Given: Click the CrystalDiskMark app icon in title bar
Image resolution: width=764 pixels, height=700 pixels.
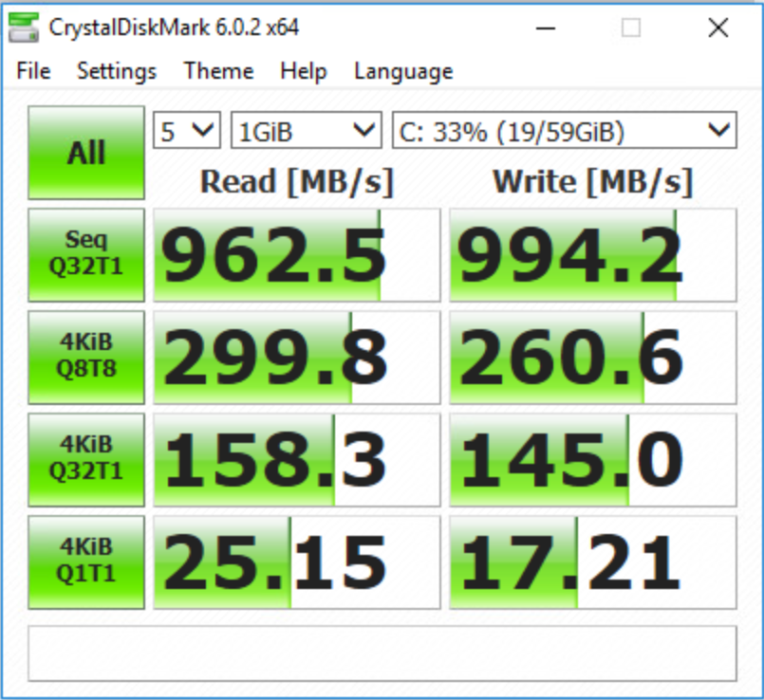Looking at the screenshot, I should (24, 28).
